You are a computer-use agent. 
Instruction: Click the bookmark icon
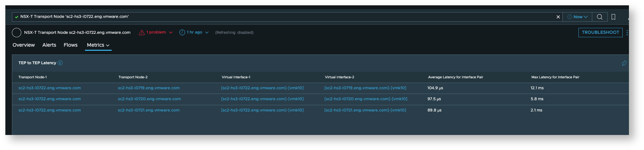click(613, 17)
